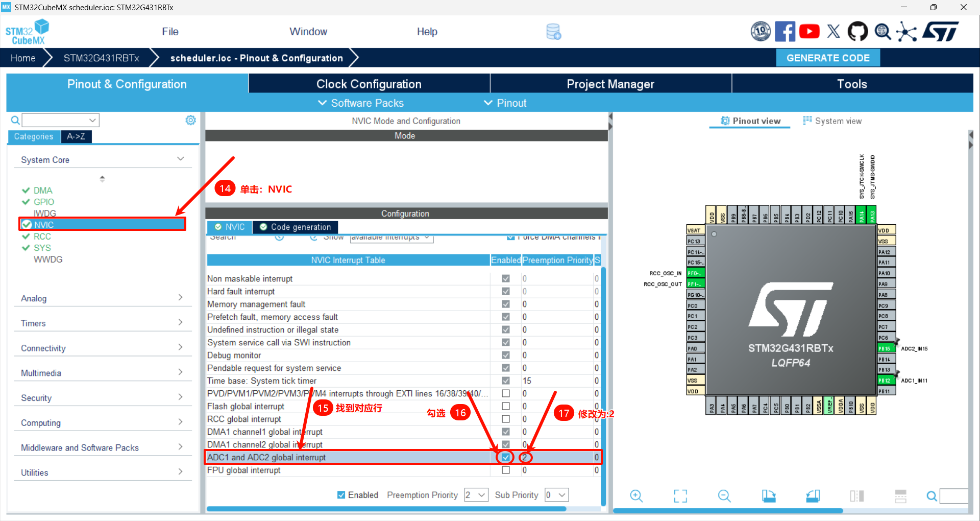Toggle split vertical layout icon
The image size is (980, 521).
(857, 496)
